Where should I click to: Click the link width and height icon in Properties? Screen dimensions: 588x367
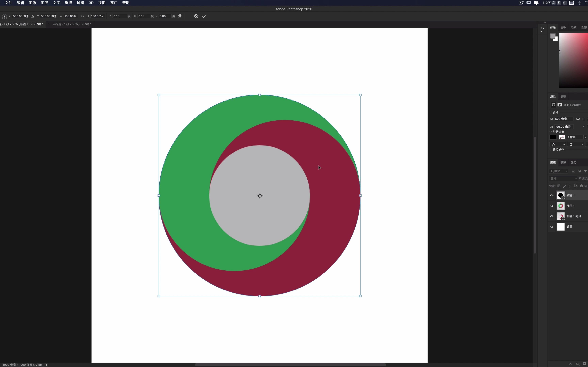[x=578, y=119]
